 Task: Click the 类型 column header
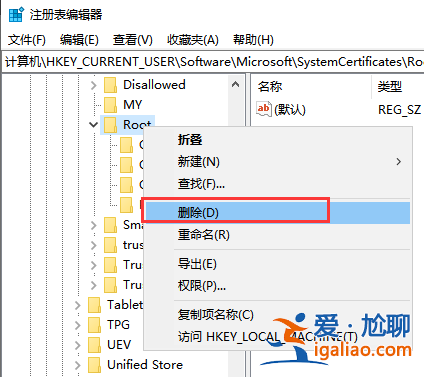pyautogui.click(x=389, y=87)
